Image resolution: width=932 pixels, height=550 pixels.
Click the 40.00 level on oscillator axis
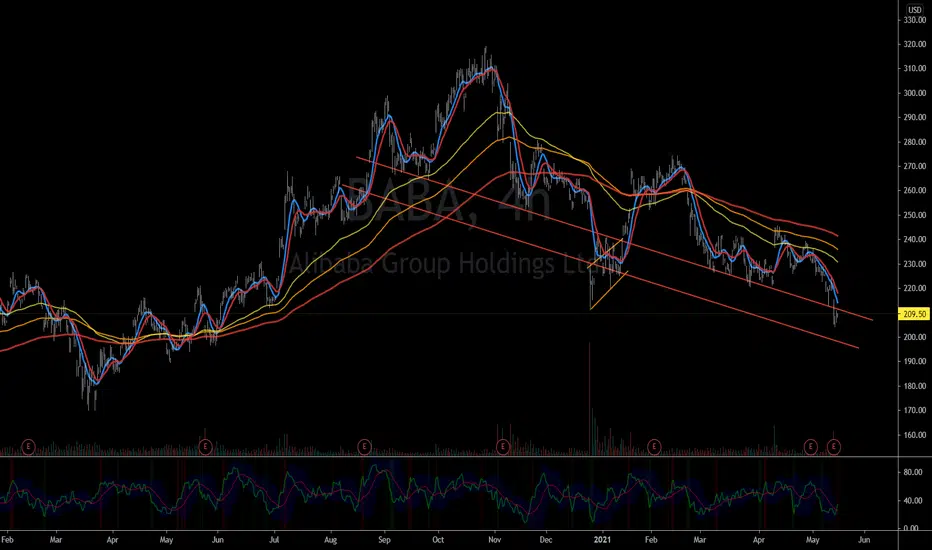(x=913, y=501)
